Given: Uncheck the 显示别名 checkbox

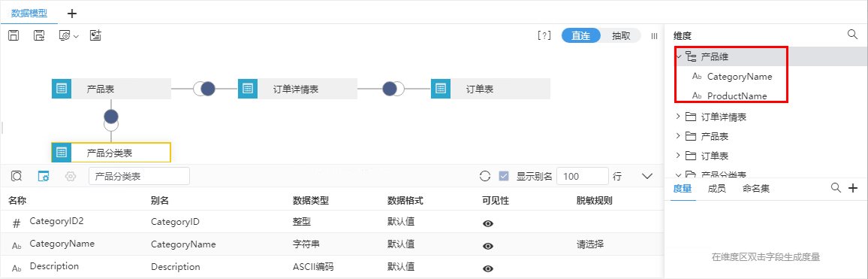Looking at the screenshot, I should coord(504,177).
